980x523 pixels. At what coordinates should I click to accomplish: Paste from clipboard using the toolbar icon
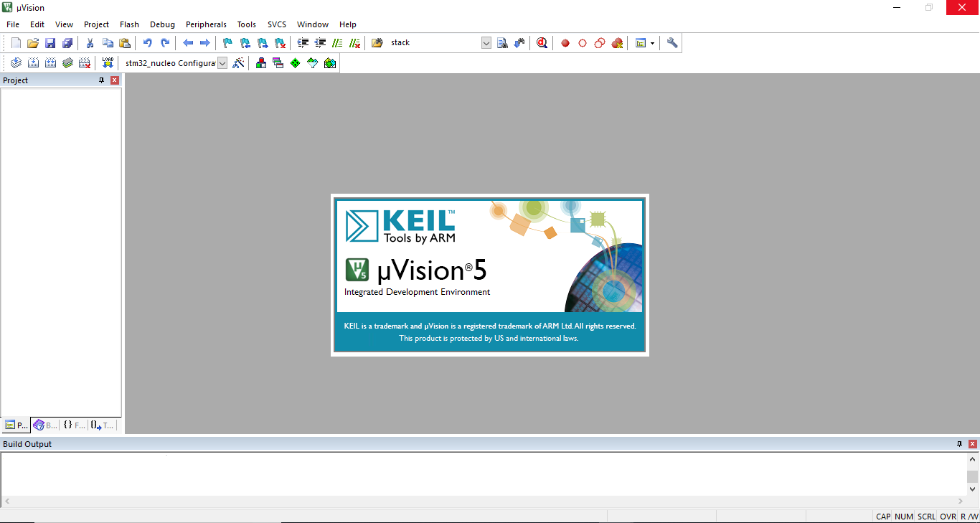point(125,42)
